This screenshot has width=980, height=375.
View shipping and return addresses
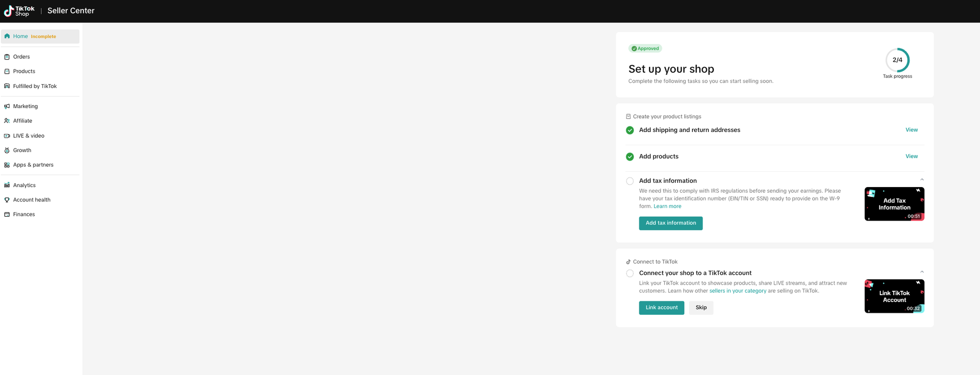(x=912, y=130)
